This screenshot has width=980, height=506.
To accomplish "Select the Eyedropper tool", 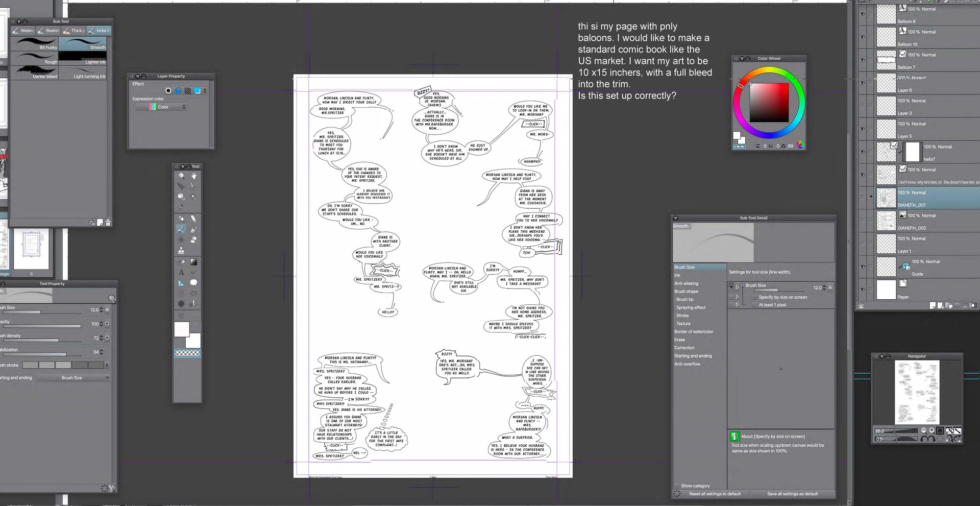I will pyautogui.click(x=181, y=207).
